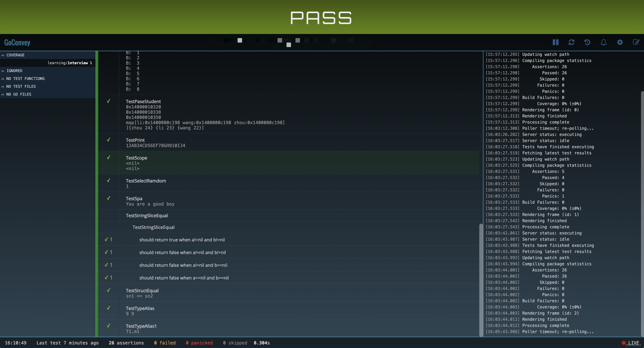Click the refresh tests icon
644x348 pixels.
[571, 42]
